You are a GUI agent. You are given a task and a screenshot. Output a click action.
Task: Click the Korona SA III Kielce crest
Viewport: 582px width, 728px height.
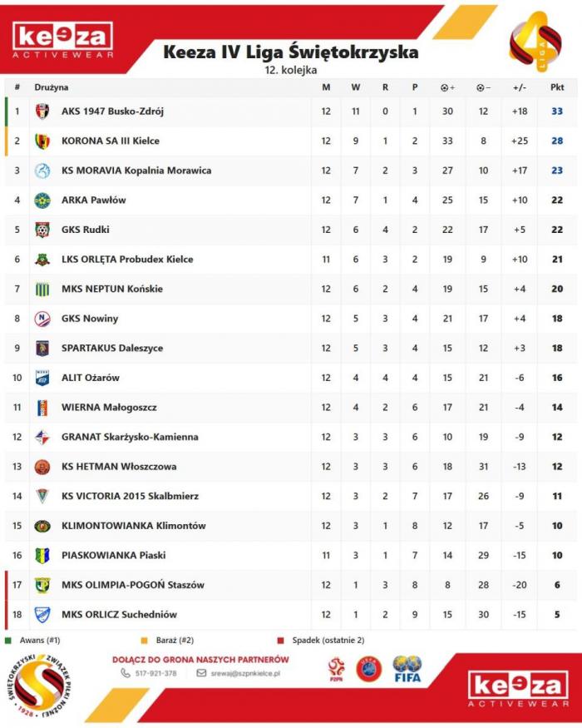42,141
